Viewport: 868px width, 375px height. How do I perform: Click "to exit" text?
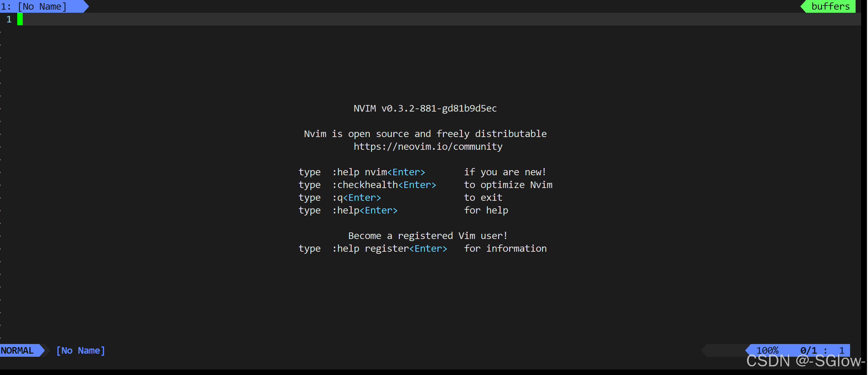tap(483, 198)
